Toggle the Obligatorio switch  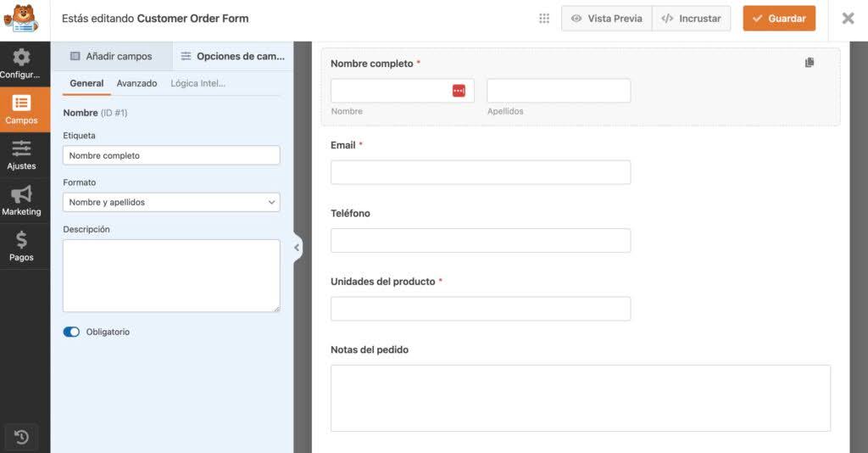(71, 332)
